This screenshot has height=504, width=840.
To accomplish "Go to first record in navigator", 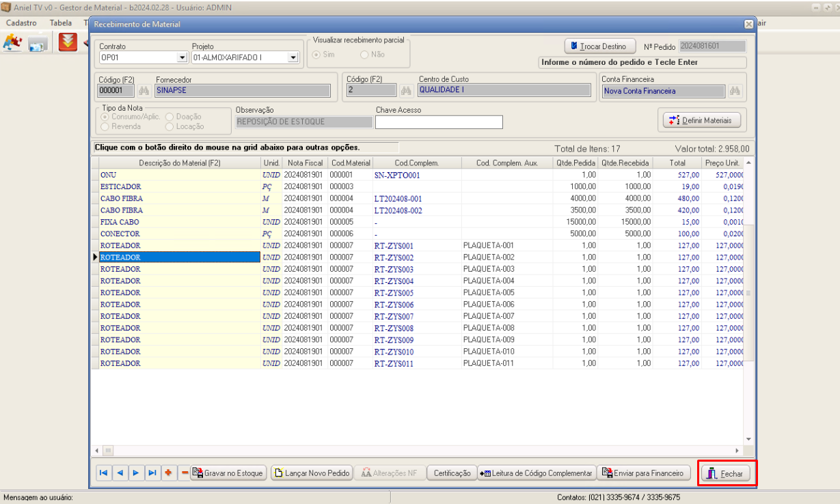I will tap(103, 473).
